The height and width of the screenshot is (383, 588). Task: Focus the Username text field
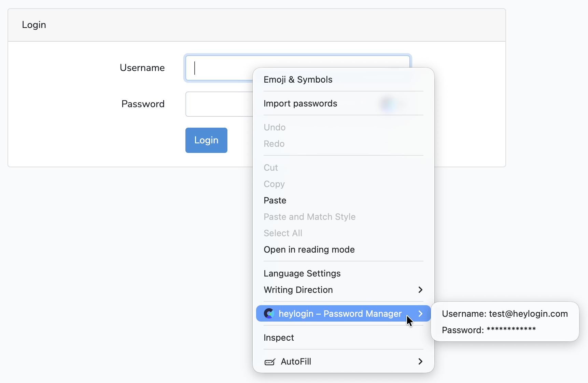click(x=219, y=68)
